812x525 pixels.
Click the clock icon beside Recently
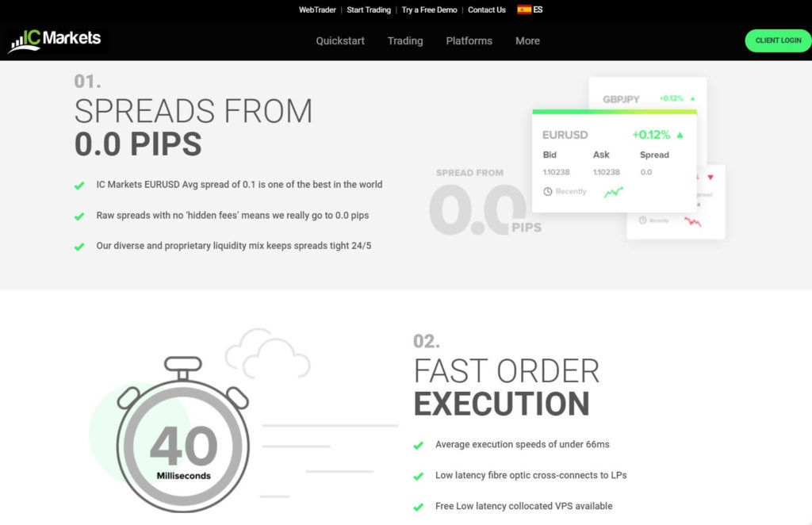548,192
